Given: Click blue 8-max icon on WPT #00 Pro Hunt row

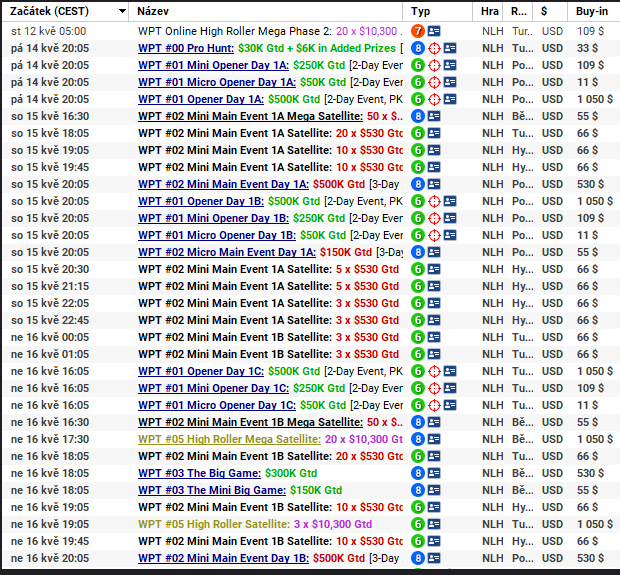Looking at the screenshot, I should click(418, 48).
